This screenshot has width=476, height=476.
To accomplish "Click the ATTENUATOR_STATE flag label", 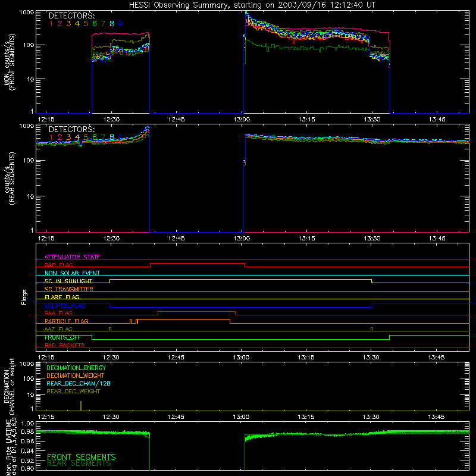I will pyautogui.click(x=72, y=257).
